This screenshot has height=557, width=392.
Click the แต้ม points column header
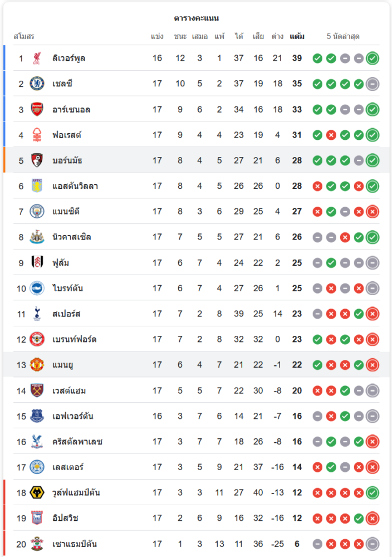(x=297, y=37)
